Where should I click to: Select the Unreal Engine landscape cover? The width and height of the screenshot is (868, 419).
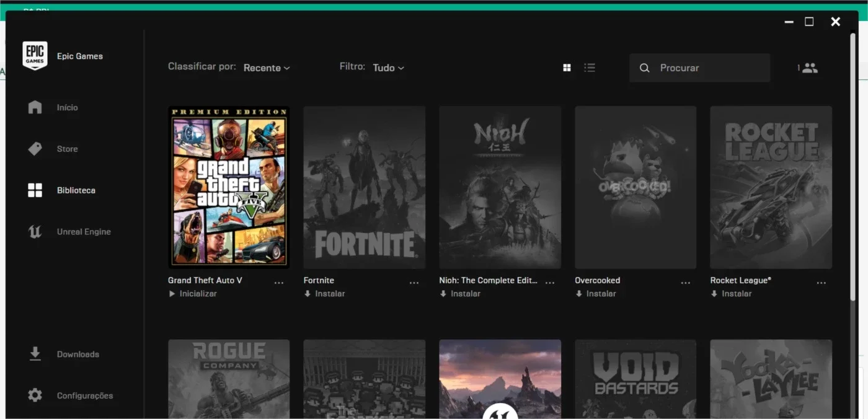coord(500,379)
